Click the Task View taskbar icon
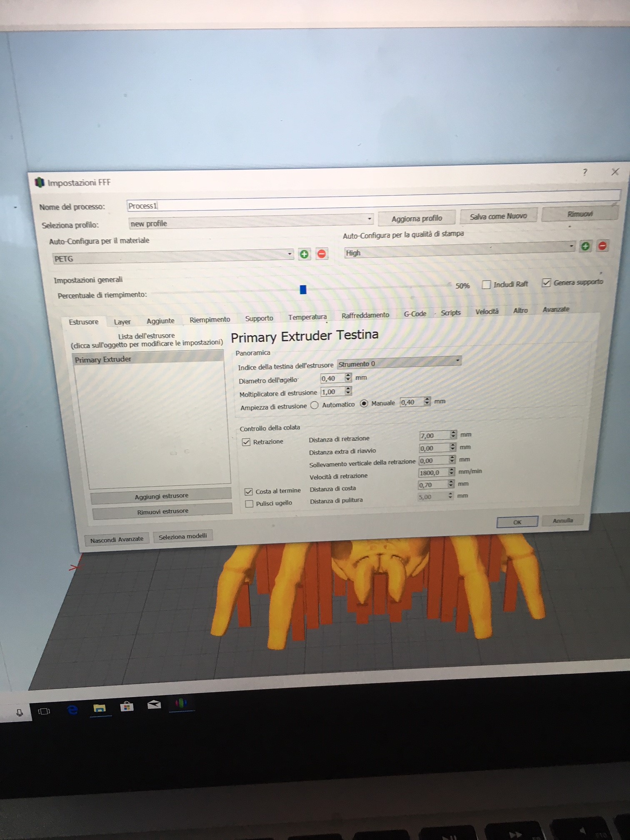The width and height of the screenshot is (630, 840). pos(44,711)
